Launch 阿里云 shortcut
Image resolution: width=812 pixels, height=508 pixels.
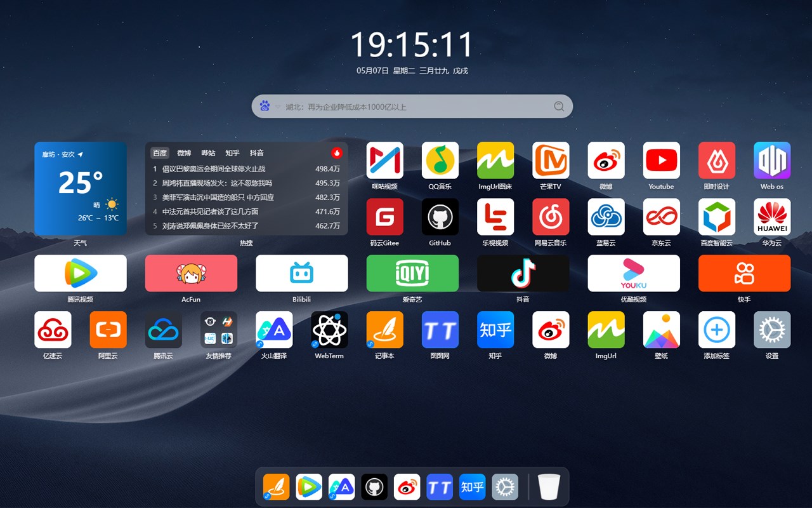pyautogui.click(x=108, y=330)
